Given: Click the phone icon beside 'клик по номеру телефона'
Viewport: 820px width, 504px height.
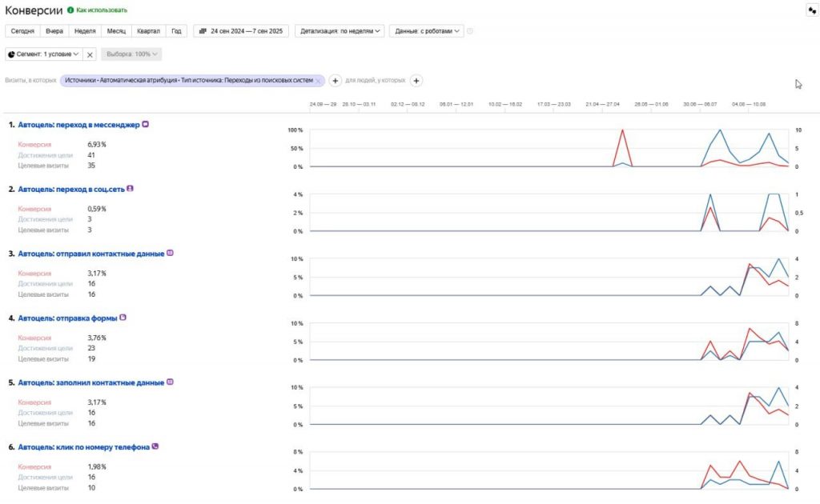Looking at the screenshot, I should point(155,446).
